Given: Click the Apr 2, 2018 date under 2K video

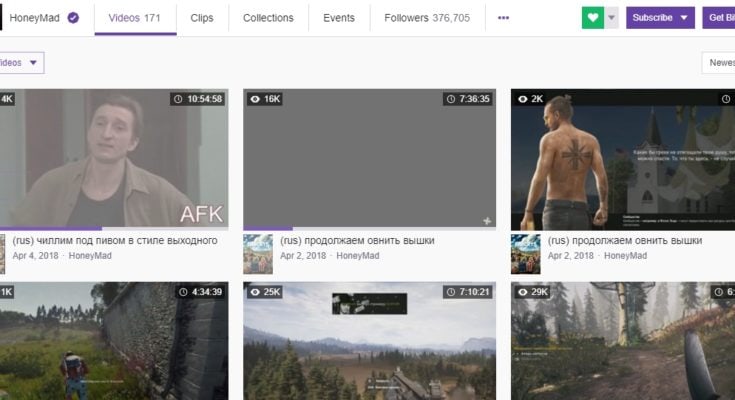Looking at the screenshot, I should 571,256.
